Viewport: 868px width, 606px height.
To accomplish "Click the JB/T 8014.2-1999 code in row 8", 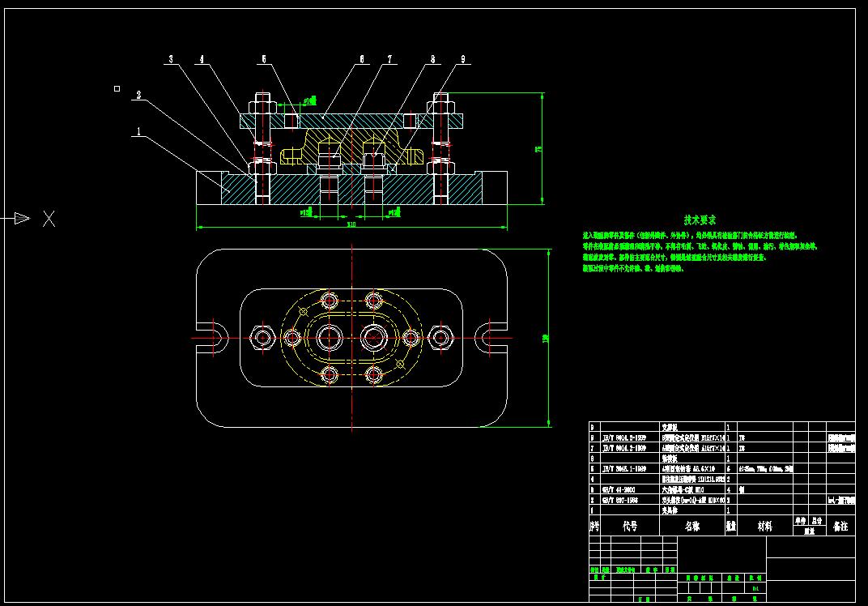I will point(630,437).
